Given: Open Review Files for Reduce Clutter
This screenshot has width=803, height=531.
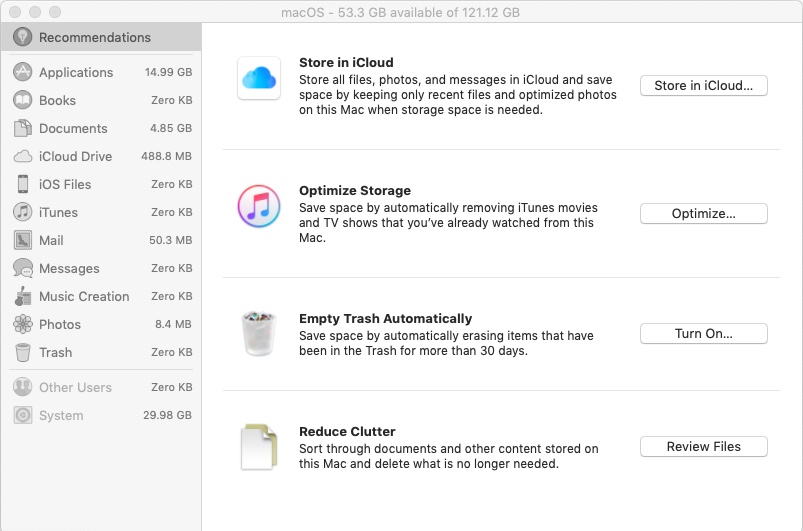Looking at the screenshot, I should [x=703, y=447].
